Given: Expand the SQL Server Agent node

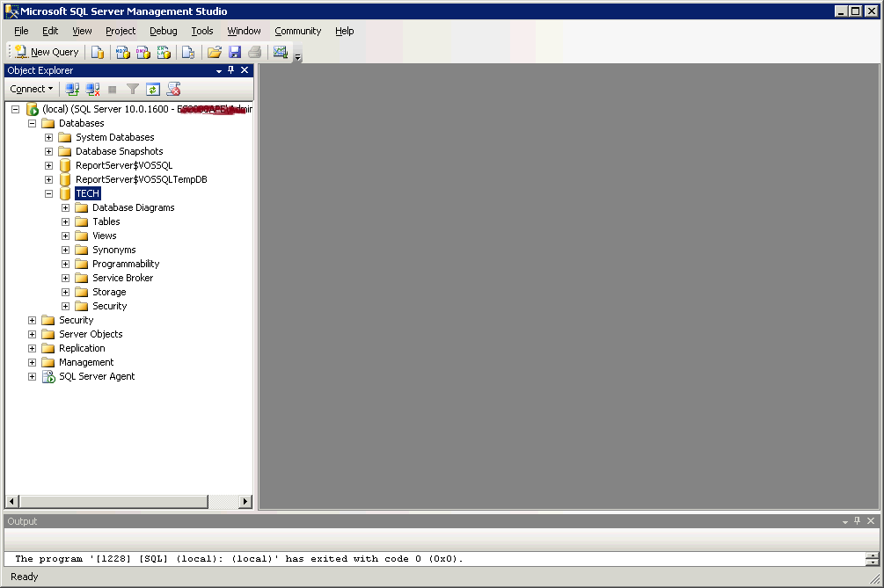Looking at the screenshot, I should tap(33, 377).
